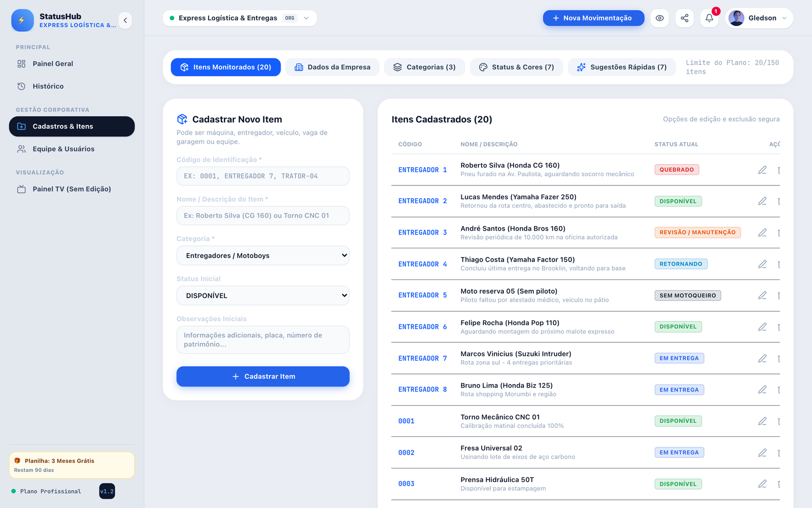Click the QUEBRADO status badge
The image size is (812, 508).
[676, 170]
